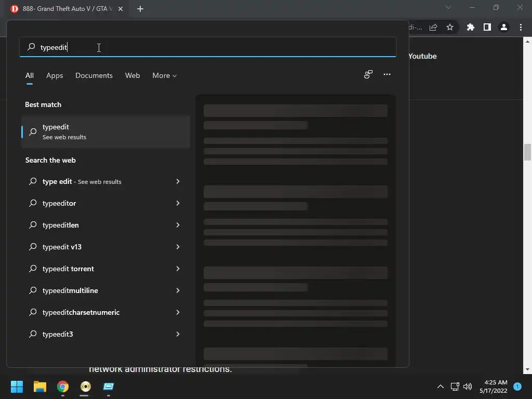The width and height of the screenshot is (532, 399).
Task: Open the blue window app in the taskbar
Action: [109, 387]
